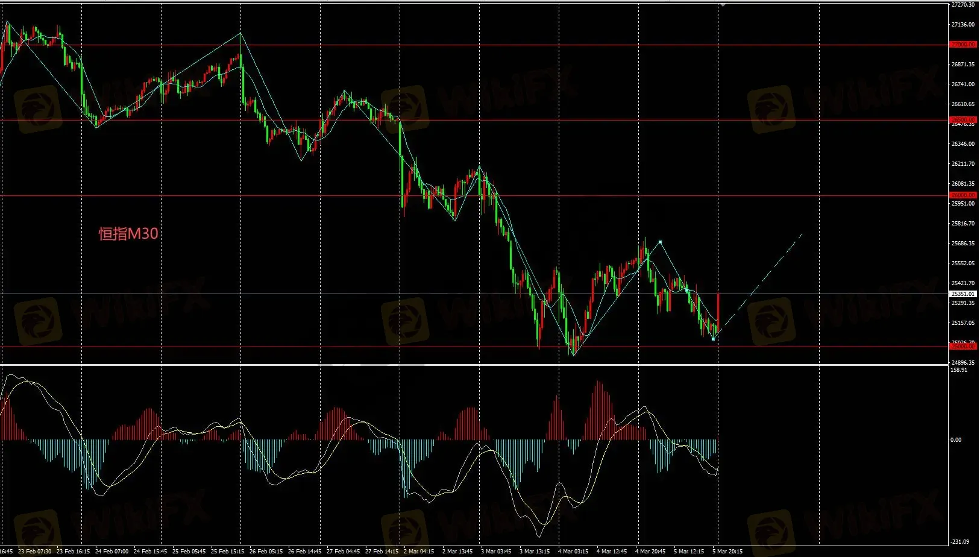Click the 26 Feb 05:15 time label
Viewport: 980px width, 557px height.
click(x=266, y=552)
